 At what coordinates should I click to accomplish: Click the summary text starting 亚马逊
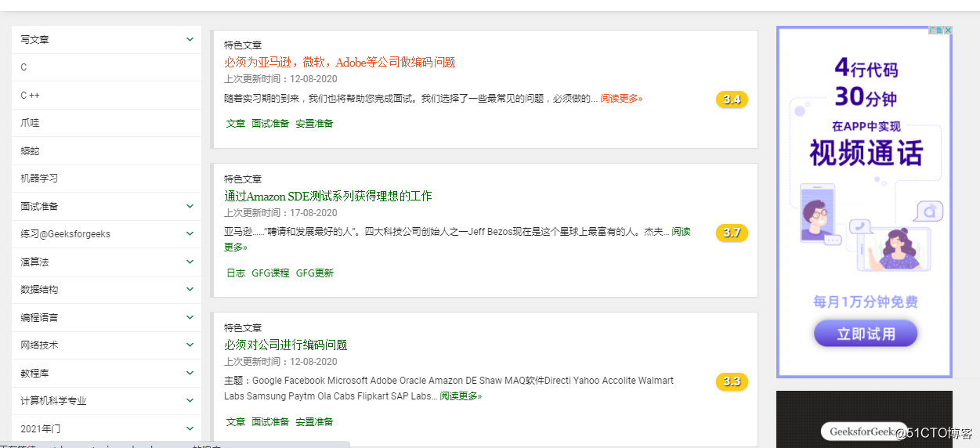(x=447, y=232)
